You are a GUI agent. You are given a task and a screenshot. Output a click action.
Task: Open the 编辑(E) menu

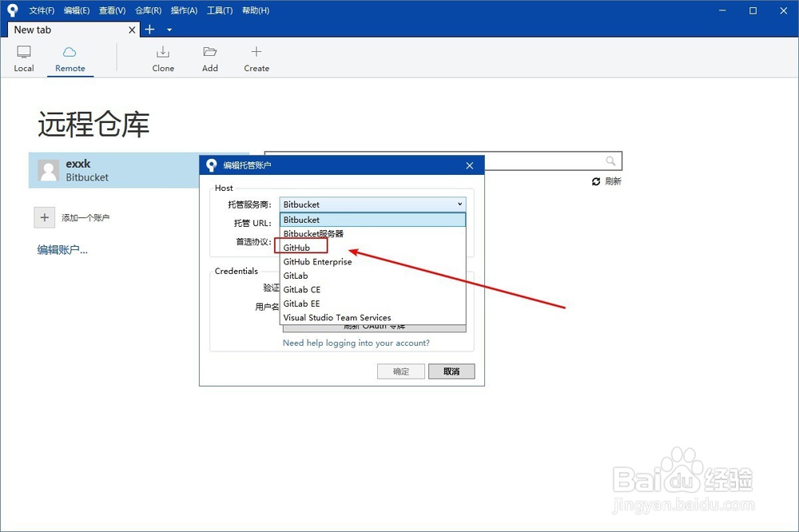[77, 10]
